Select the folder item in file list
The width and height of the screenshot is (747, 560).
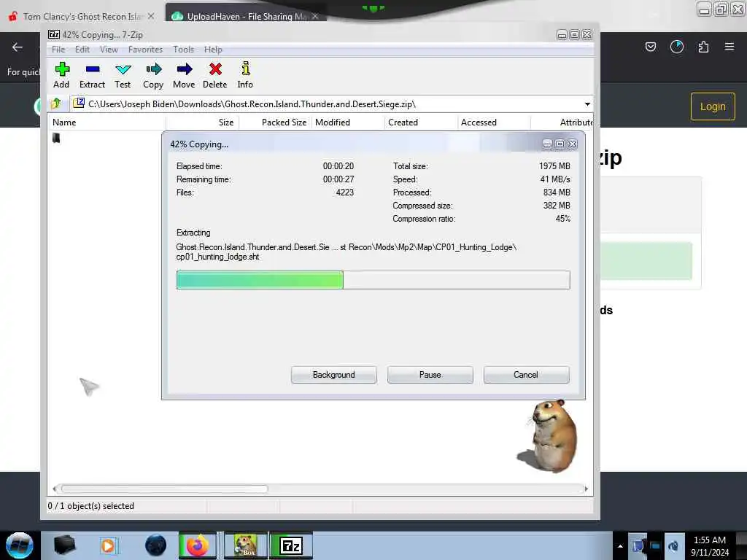tap(56, 138)
